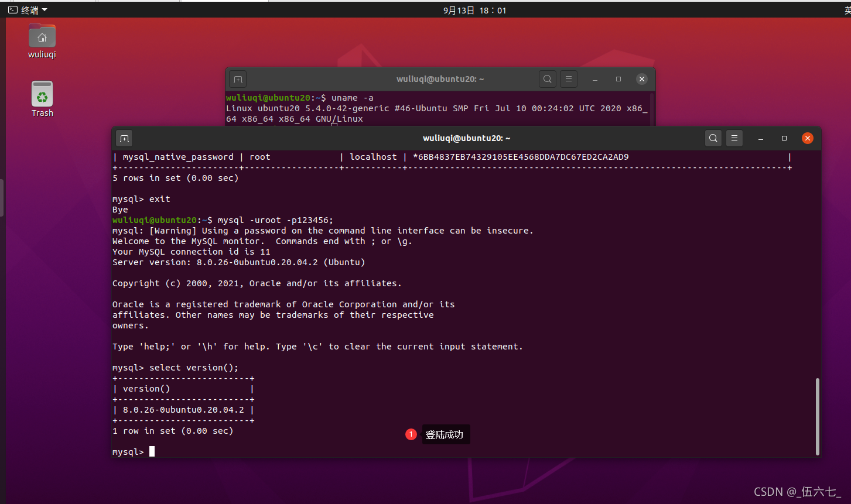
Task: Open hamburger menu in front terminal
Action: 734,138
